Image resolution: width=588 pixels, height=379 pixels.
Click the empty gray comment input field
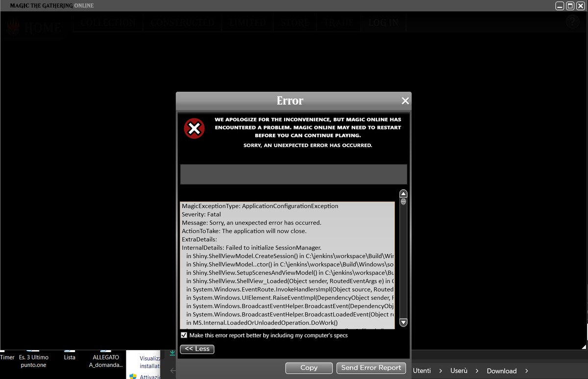coord(294,174)
